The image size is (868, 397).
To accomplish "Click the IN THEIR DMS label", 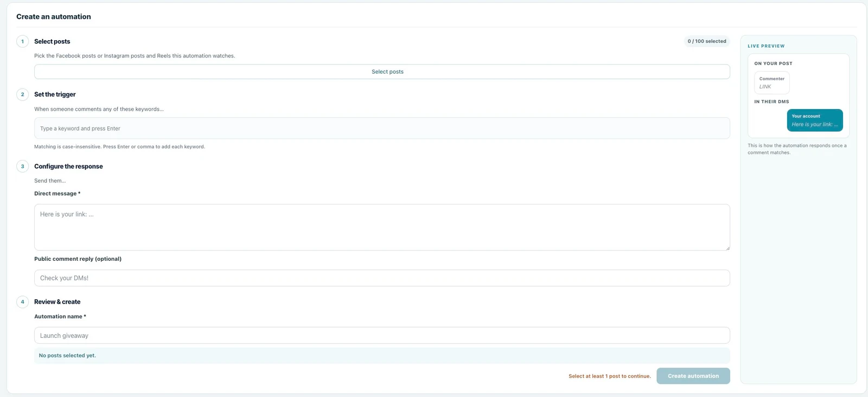I will [771, 102].
